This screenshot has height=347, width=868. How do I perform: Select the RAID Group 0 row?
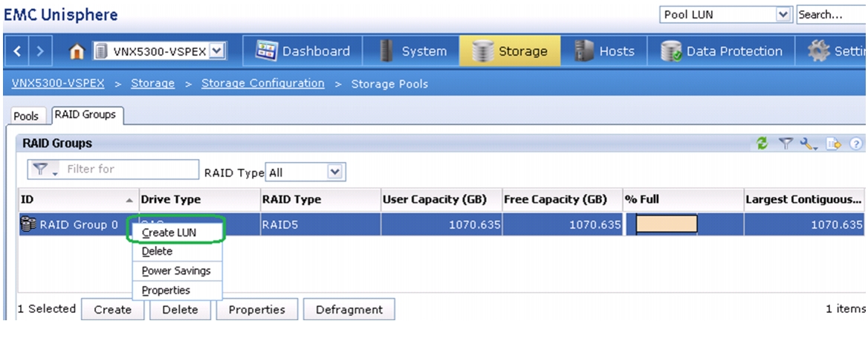(441, 224)
